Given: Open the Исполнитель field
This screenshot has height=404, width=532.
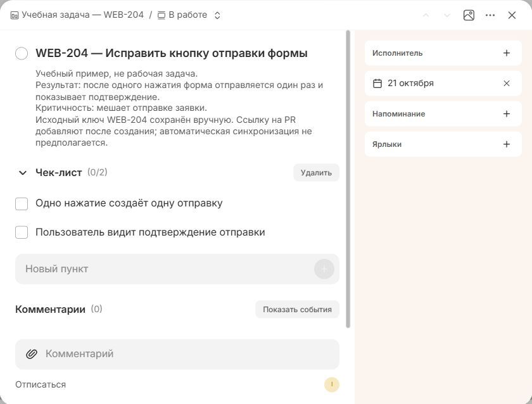Looking at the screenshot, I should [x=443, y=53].
